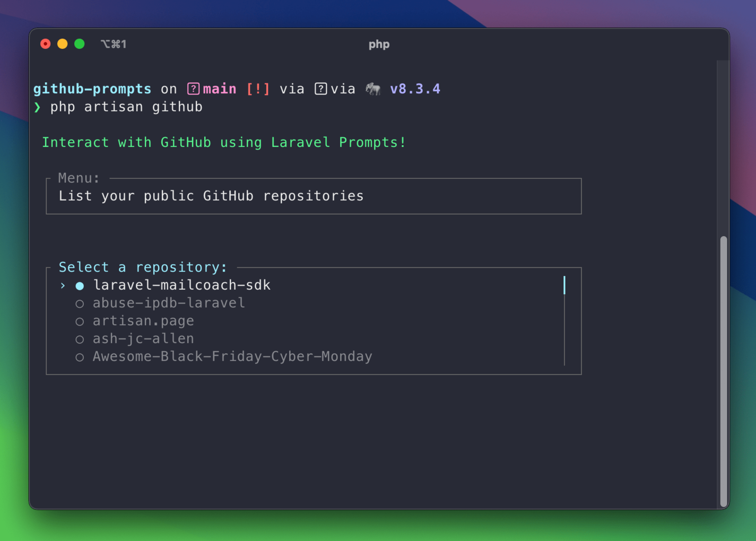Click the git branch glyph before main
This screenshot has height=541, width=756.
[193, 89]
